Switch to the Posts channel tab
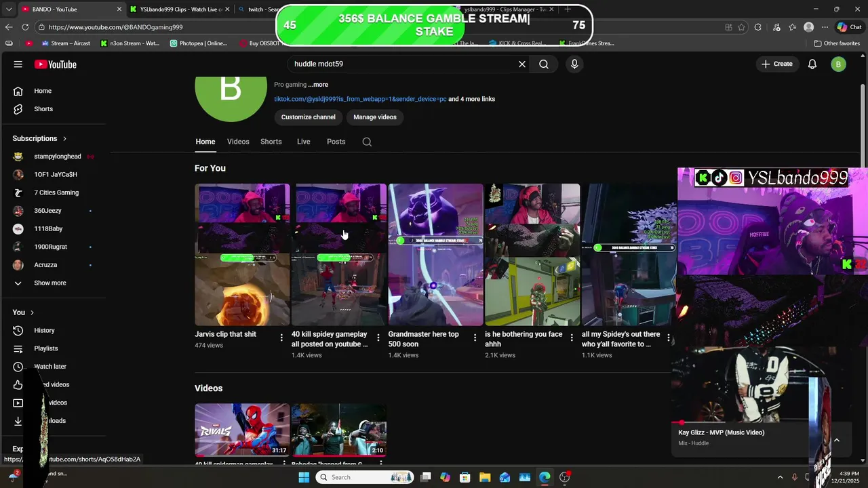 click(x=336, y=142)
